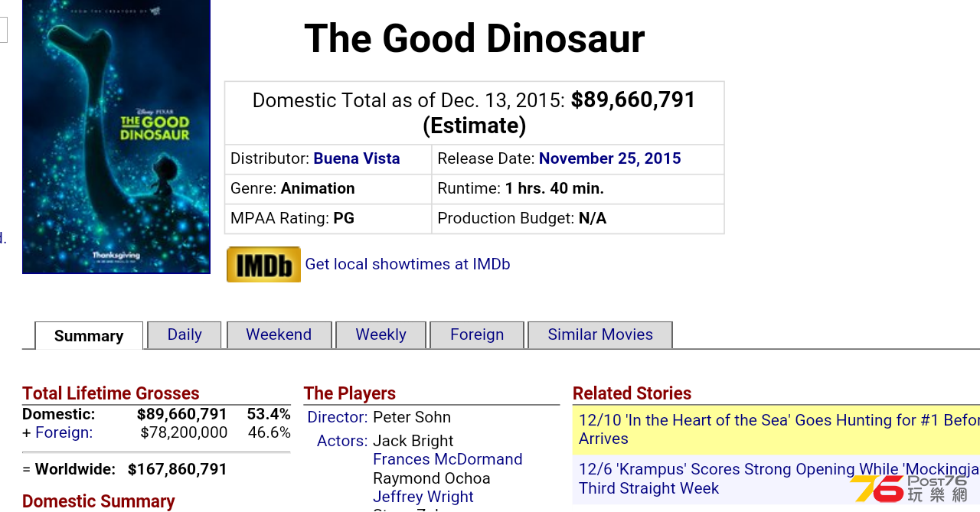The image size is (980, 512).
Task: Open Frances McDormand actor page
Action: click(x=448, y=459)
